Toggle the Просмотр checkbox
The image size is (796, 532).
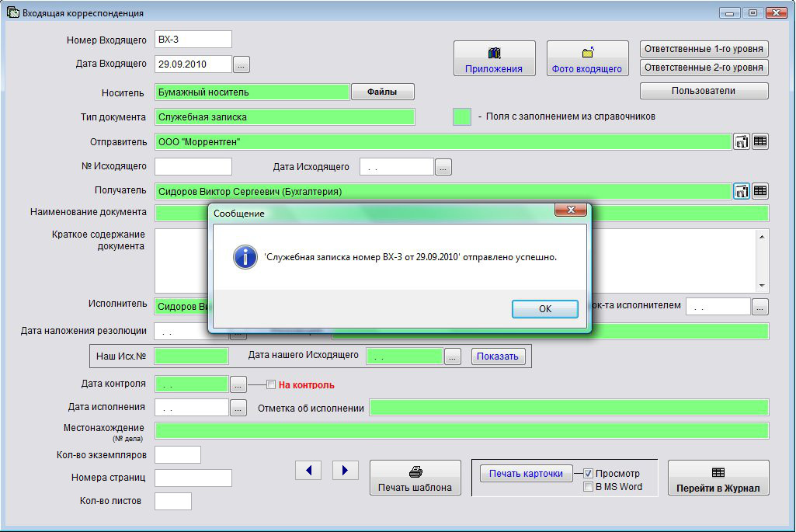588,473
